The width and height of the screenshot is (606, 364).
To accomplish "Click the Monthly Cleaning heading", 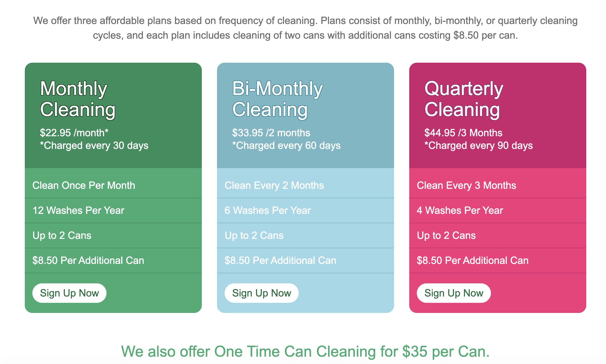I will (x=77, y=99).
